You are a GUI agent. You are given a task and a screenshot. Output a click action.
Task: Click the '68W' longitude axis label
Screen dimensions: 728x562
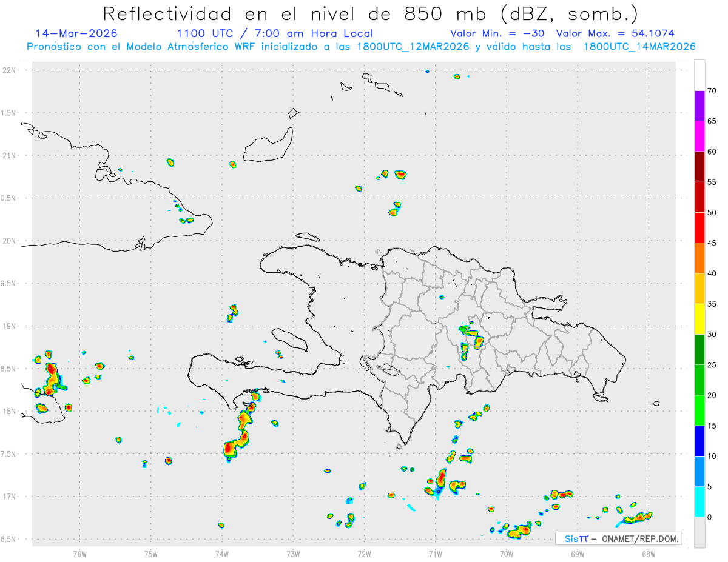pyautogui.click(x=649, y=553)
